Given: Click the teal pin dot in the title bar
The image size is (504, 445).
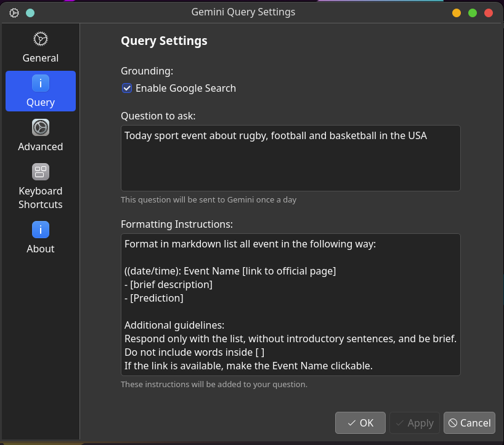Looking at the screenshot, I should (30, 13).
